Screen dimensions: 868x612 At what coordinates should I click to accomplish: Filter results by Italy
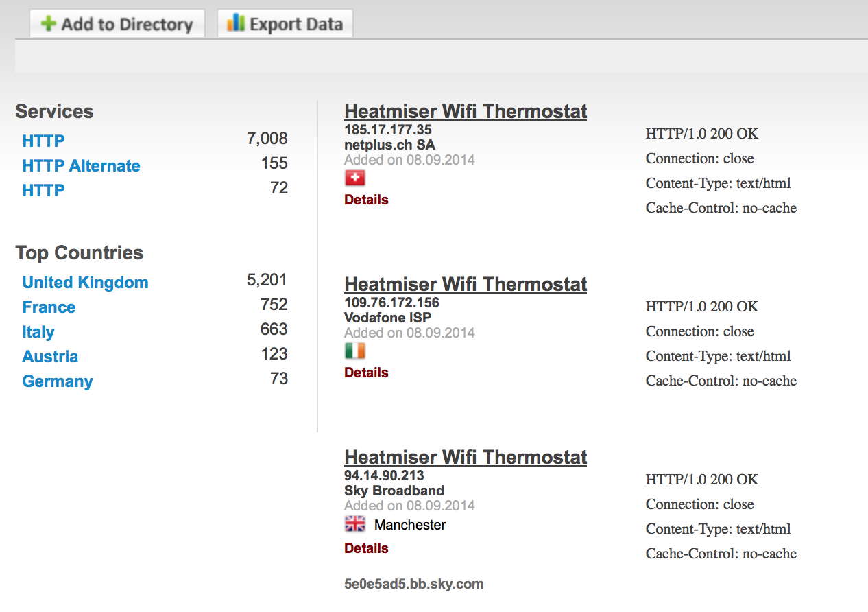[38, 332]
